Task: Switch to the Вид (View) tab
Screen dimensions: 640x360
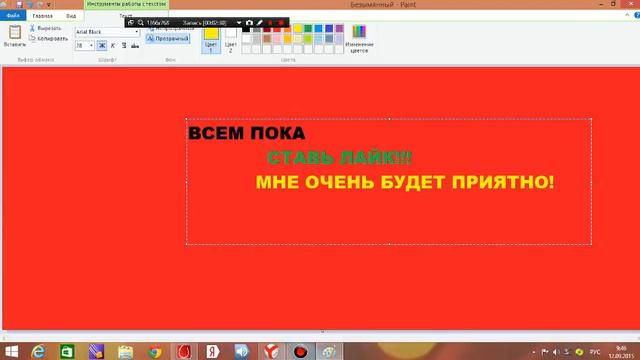Action: click(x=71, y=16)
